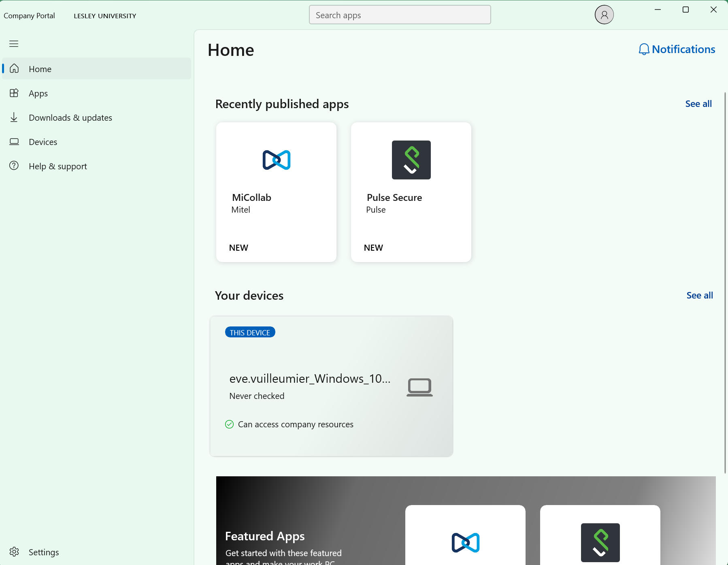Click 'Can access company resources' text

296,424
